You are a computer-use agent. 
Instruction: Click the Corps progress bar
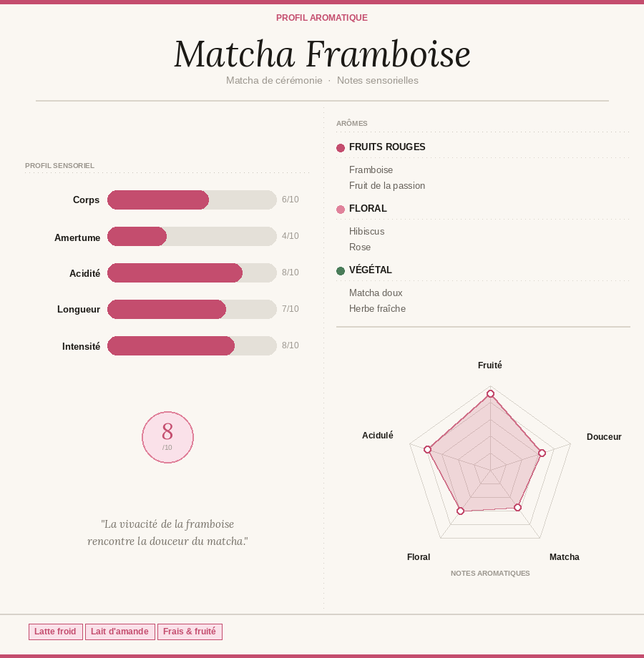tap(192, 200)
